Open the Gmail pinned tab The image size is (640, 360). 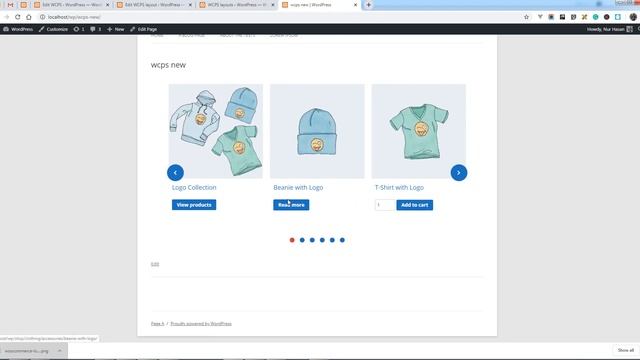[x=11, y=5]
